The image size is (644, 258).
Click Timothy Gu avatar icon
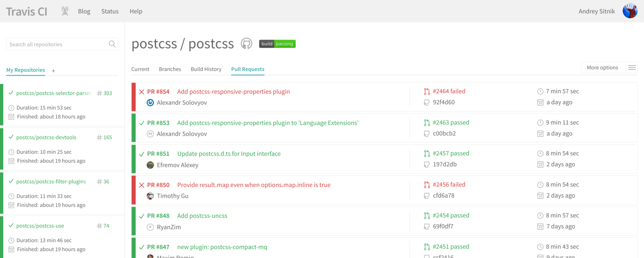(150, 196)
